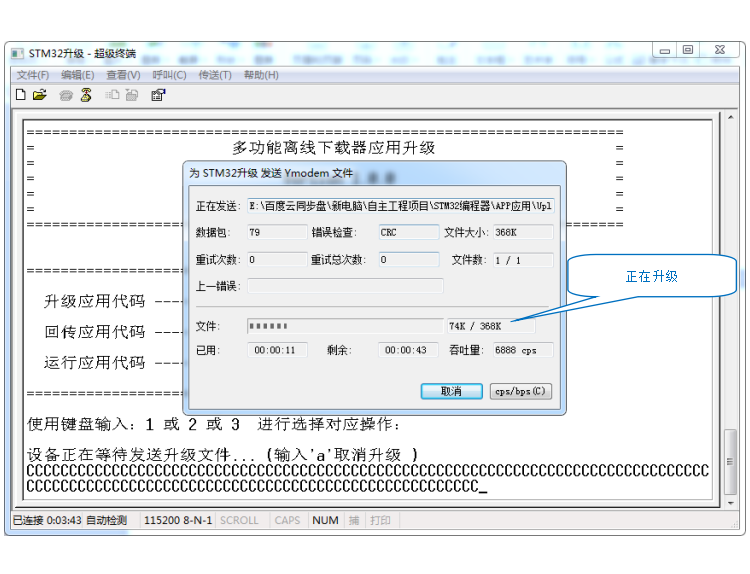Click the empty 上一错误 field

345,286
